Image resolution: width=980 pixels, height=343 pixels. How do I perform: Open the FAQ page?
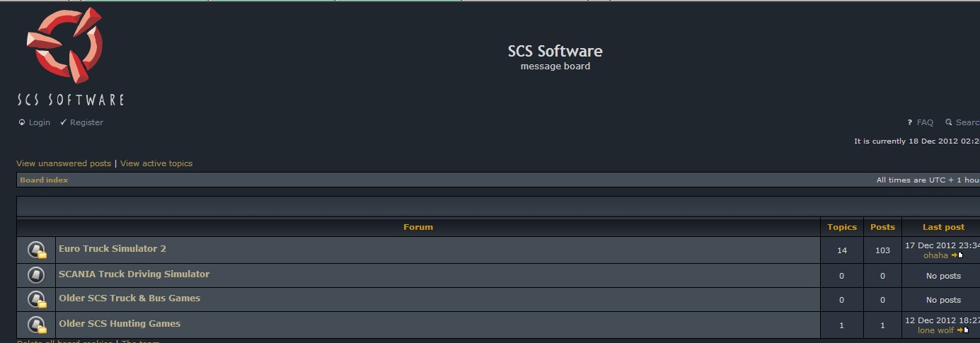924,122
